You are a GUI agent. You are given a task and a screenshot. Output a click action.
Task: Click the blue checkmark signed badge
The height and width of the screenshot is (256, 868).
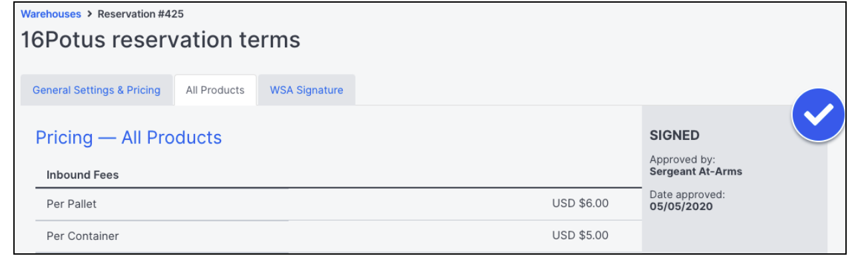[818, 115]
